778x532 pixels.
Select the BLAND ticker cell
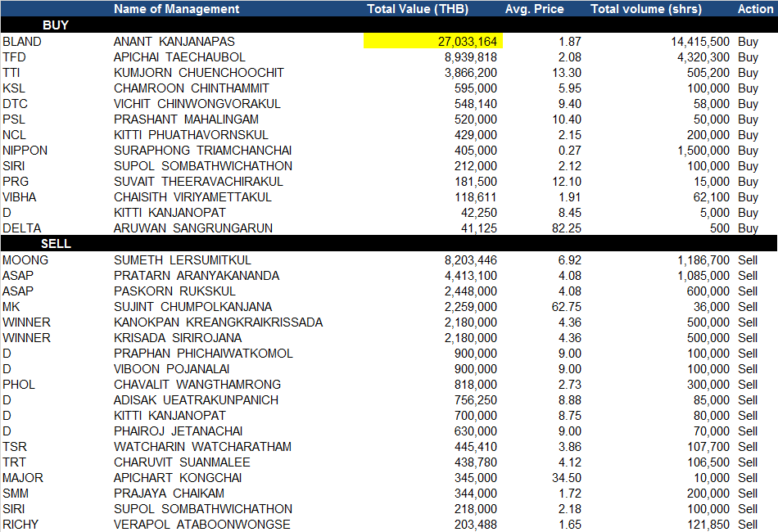22,42
